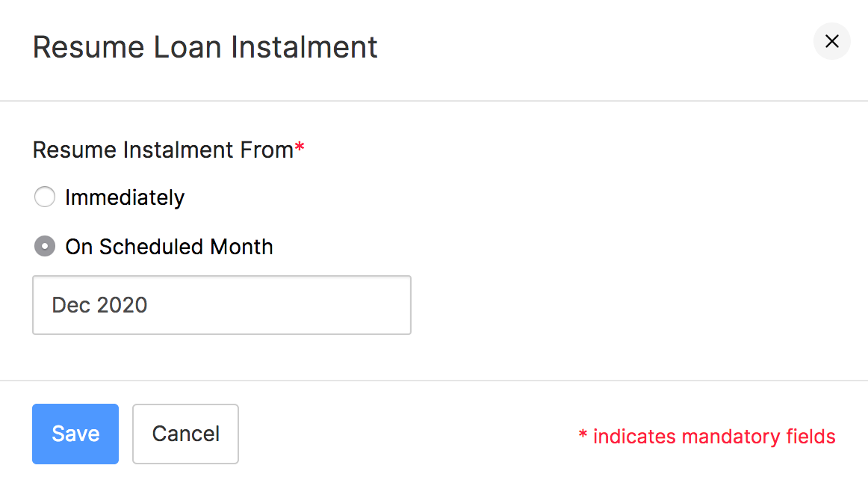
Task: Click the red asterisk beside Resume Instalment From
Action: pyautogui.click(x=300, y=149)
